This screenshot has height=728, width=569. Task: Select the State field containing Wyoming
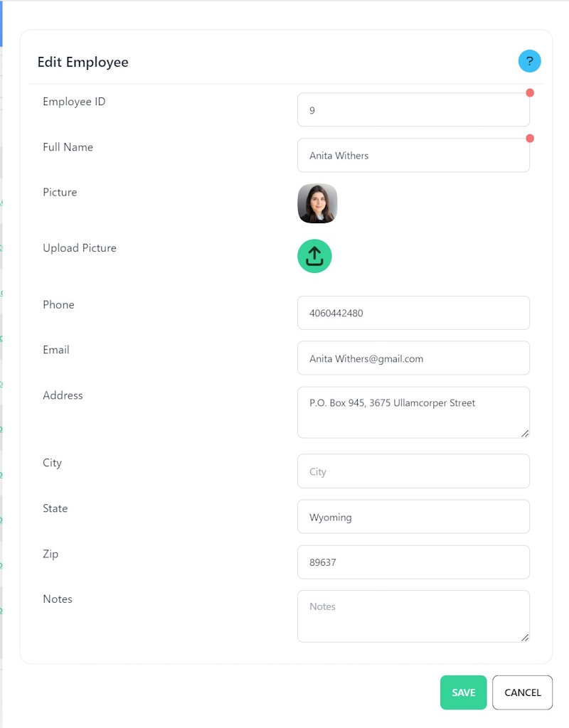tap(413, 517)
